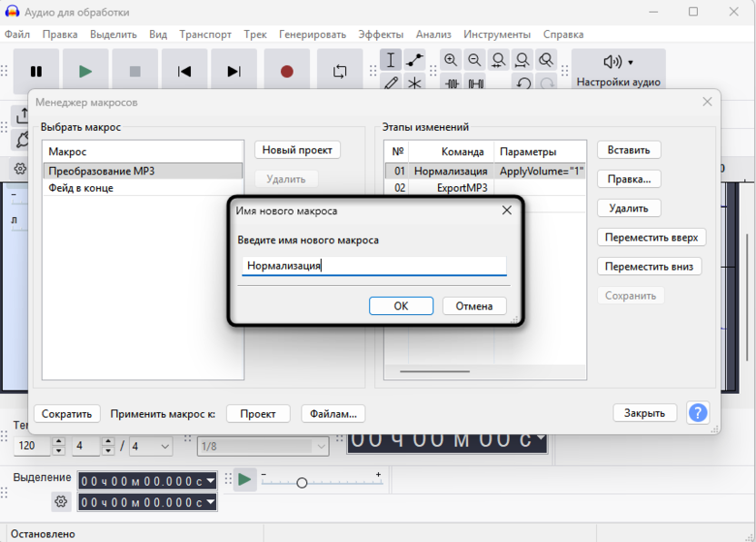The image size is (756, 542).
Task: Click the Undo arrow icon
Action: (523, 83)
